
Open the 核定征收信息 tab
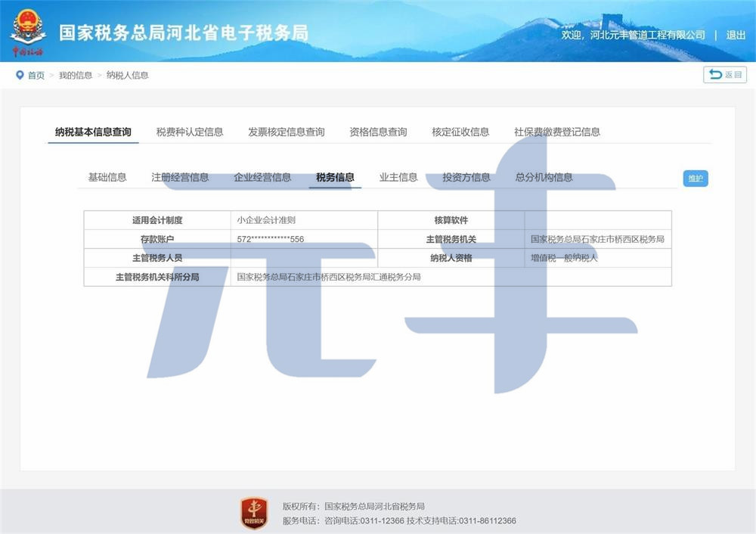point(460,132)
